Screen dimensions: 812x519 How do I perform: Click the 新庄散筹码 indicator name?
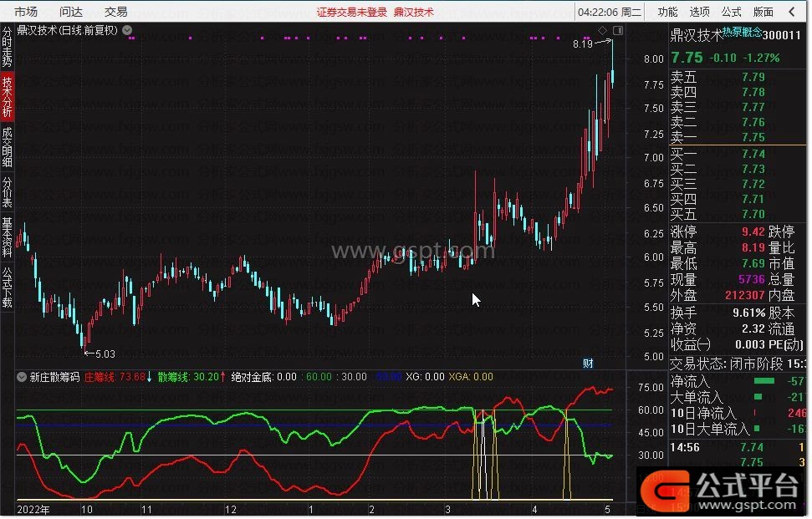(x=55, y=377)
